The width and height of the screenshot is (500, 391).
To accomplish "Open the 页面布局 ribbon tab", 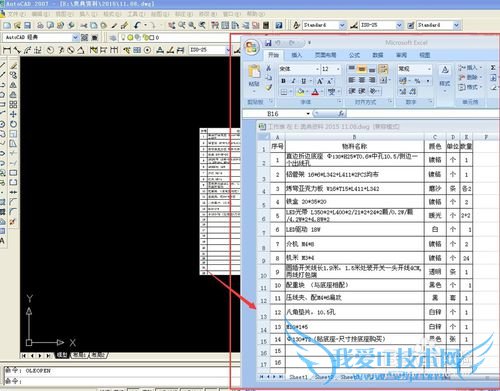I will click(325, 55).
